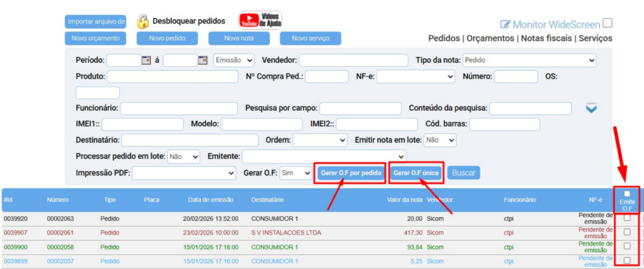Focus the Número input field
This screenshot has width=644, height=269.
click(x=516, y=76)
